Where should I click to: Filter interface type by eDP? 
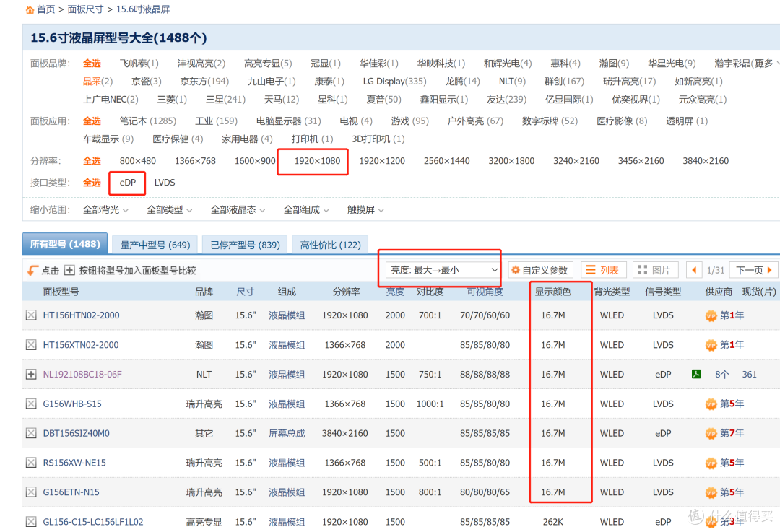[128, 183]
